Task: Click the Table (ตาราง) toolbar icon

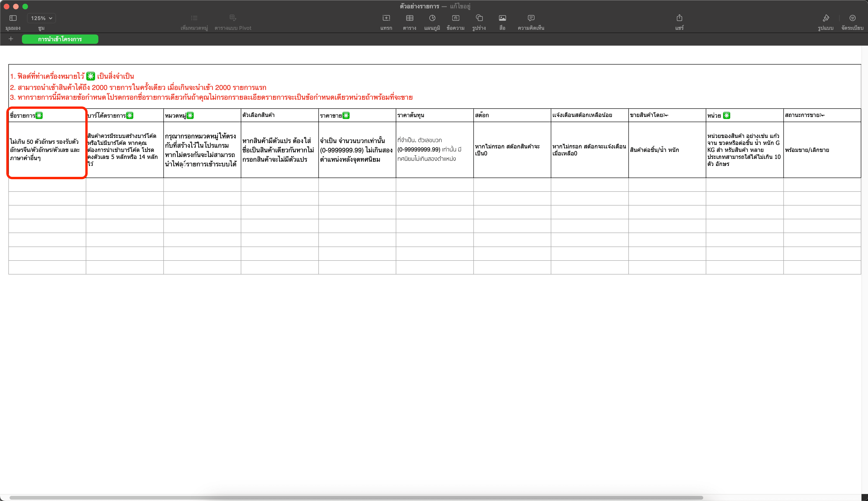Action: 410,18
